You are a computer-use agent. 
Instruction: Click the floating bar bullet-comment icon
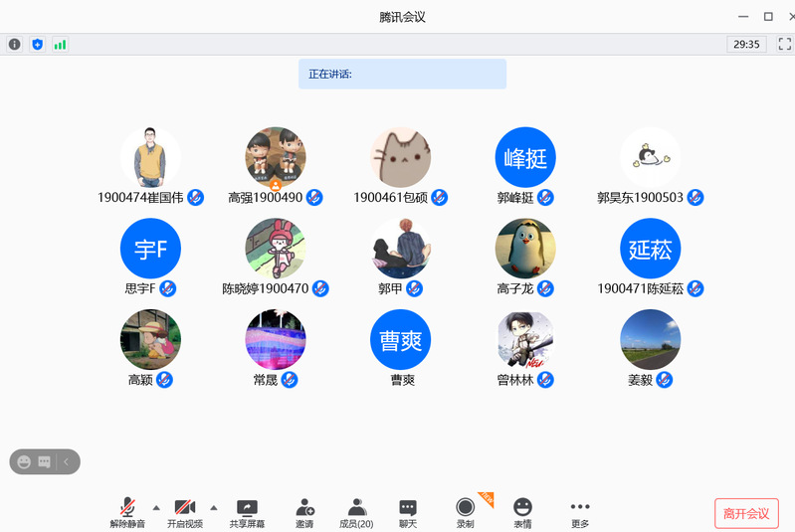click(x=44, y=461)
